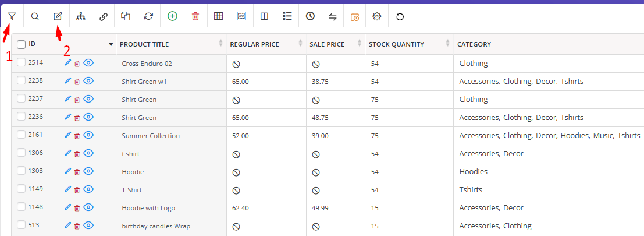Image resolution: width=644 pixels, height=236 pixels.
Task: Tick the select-all checkbox beside ID header
Action: (21, 44)
